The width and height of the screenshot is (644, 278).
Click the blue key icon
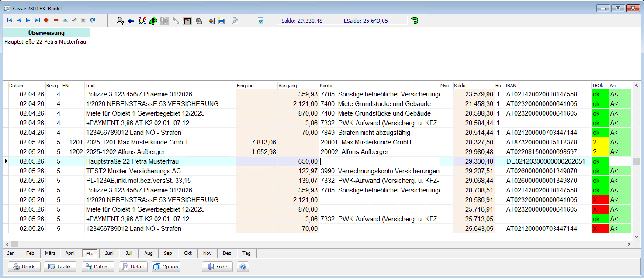coord(131,21)
